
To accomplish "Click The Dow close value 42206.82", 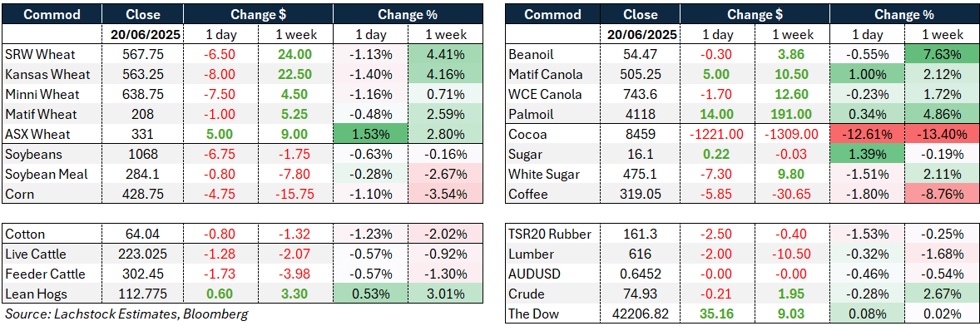I will click(643, 314).
